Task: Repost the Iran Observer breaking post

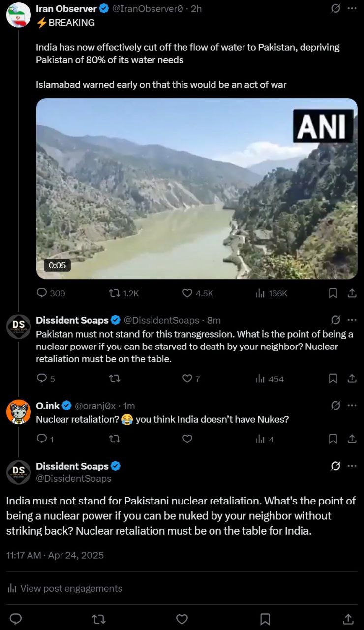Action: [x=123, y=293]
